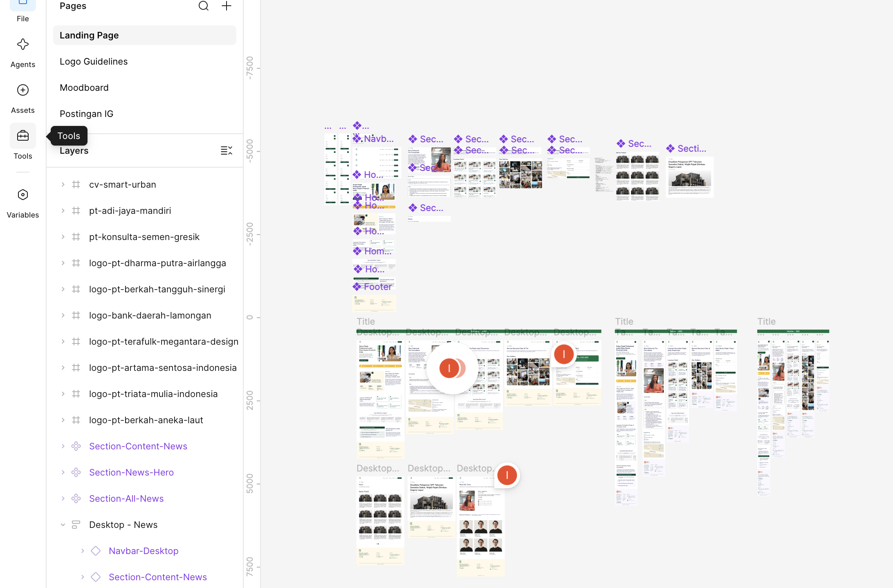893x588 pixels.
Task: Click the frame icon beside logo-bank-daerah-lamongan
Action: 76,316
